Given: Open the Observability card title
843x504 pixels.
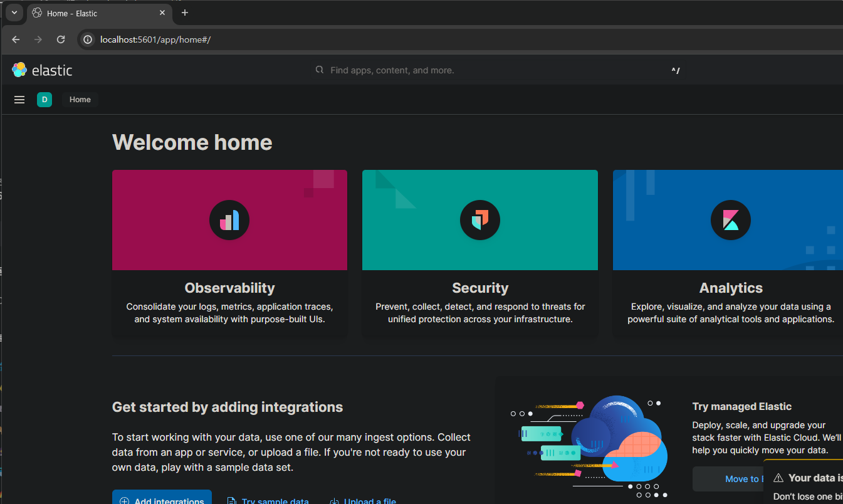Looking at the screenshot, I should (x=229, y=288).
